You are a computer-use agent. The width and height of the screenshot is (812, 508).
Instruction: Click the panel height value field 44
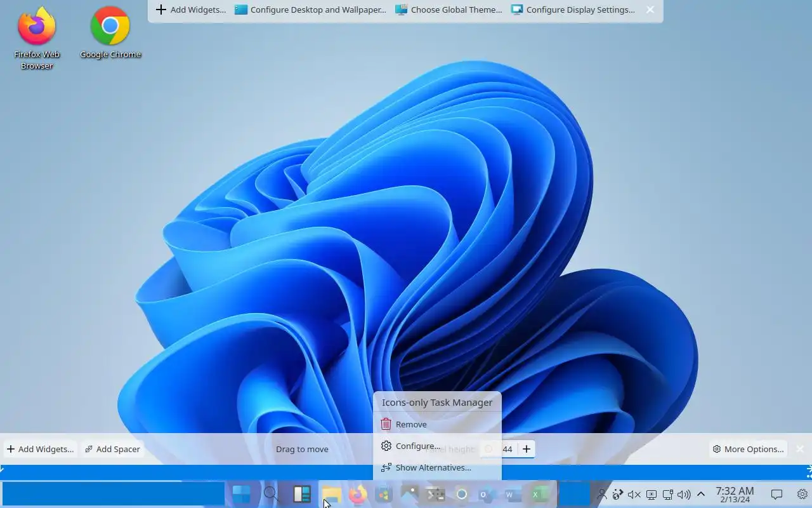507,449
